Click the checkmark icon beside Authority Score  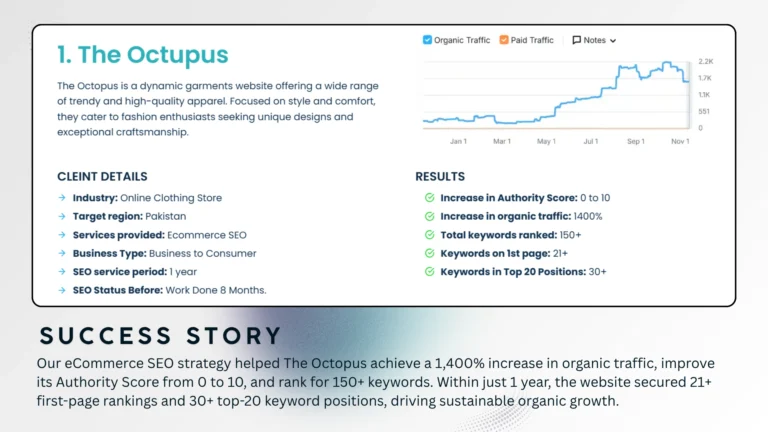pyautogui.click(x=430, y=197)
